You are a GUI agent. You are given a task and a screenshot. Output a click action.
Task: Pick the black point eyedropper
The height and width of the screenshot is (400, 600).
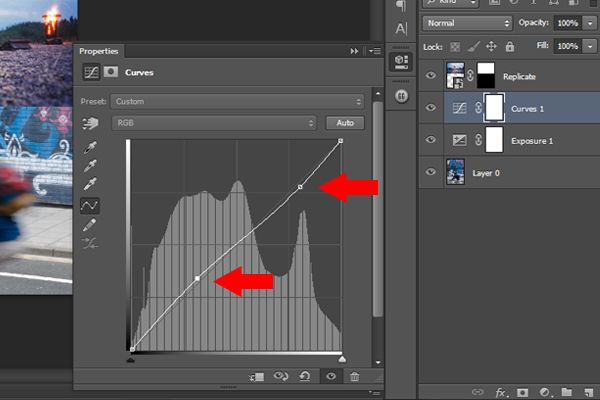tap(90, 147)
